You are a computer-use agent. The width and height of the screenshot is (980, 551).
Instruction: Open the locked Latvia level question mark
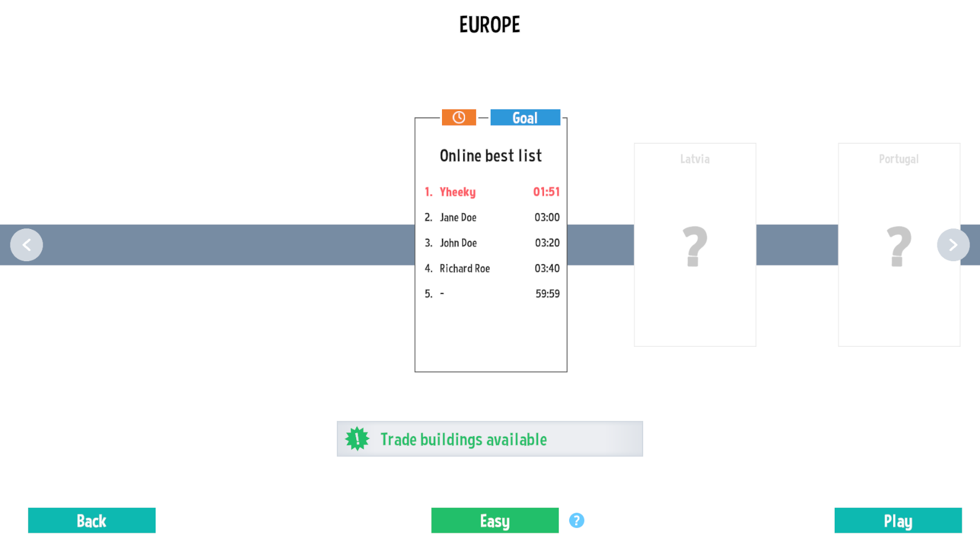pos(695,246)
